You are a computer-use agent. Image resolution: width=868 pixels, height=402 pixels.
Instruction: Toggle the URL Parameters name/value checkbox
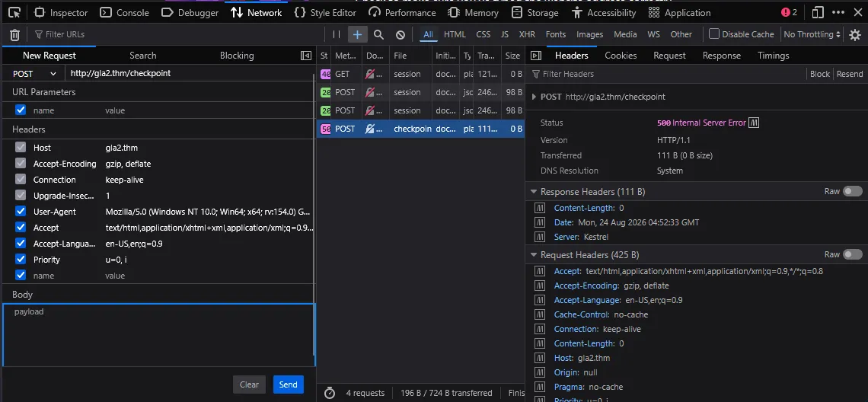pyautogui.click(x=21, y=110)
